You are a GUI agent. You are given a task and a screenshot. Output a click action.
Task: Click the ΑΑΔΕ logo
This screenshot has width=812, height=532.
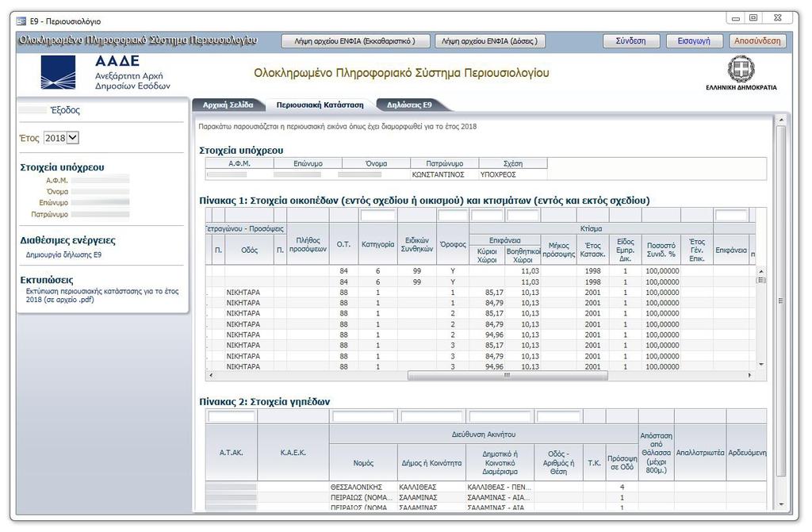click(x=58, y=72)
